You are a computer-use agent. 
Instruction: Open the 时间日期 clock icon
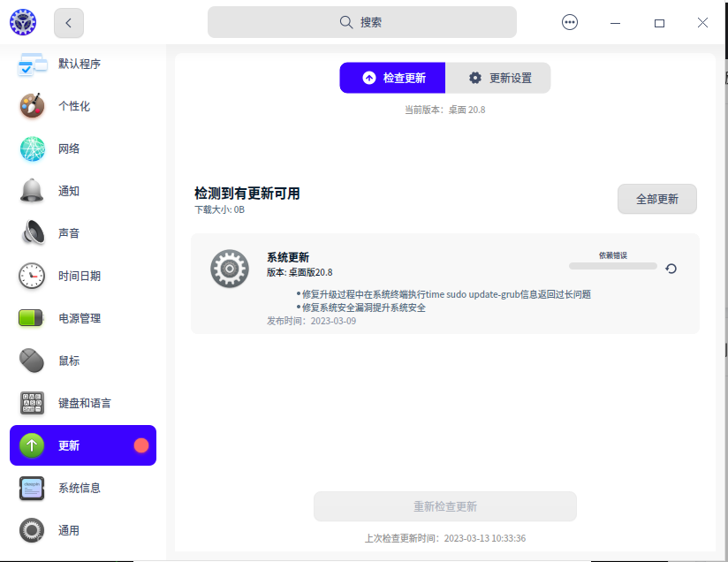point(32,276)
